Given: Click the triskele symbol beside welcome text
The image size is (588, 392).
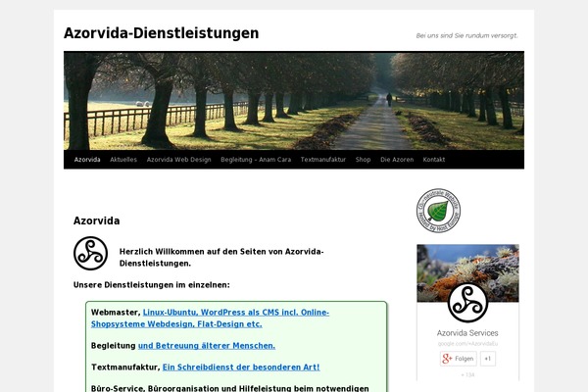Looking at the screenshot, I should click(90, 253).
